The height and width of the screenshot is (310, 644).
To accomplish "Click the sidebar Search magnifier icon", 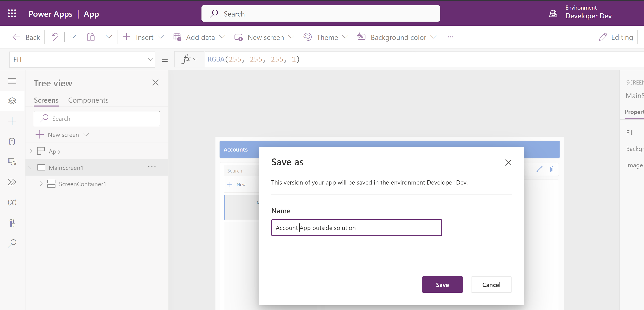I will tap(12, 243).
